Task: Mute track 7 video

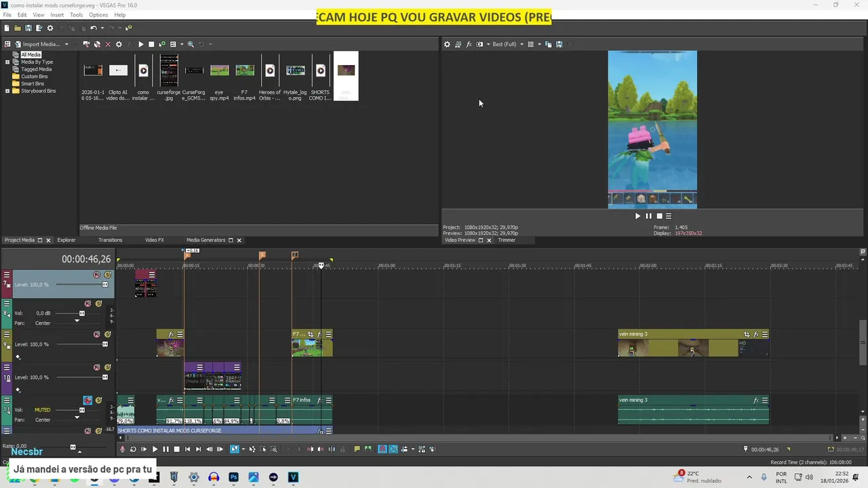Action: pyautogui.click(x=97, y=275)
